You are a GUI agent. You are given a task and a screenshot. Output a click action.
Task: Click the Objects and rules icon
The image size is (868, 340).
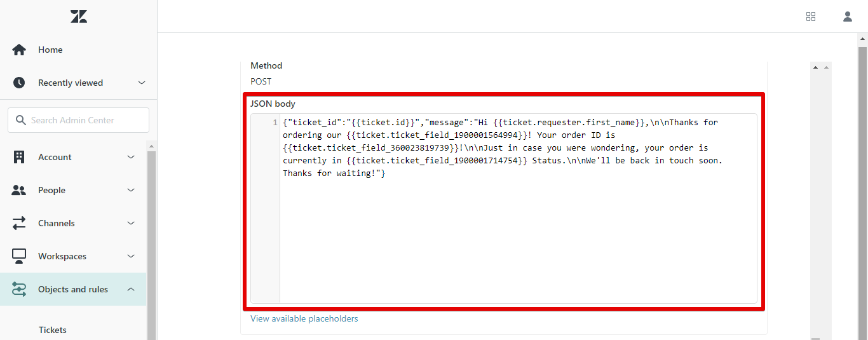point(19,289)
